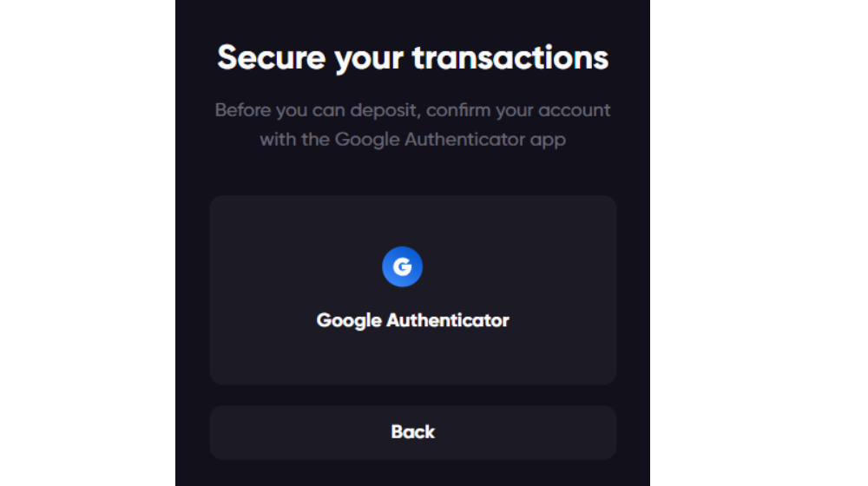868x486 pixels.
Task: Click the blank area of the Back button beside its label
Action: pyautogui.click(x=286, y=432)
